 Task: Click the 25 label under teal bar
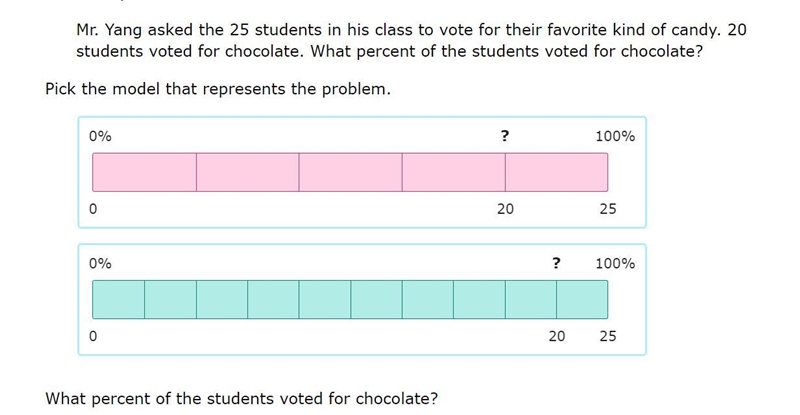(x=608, y=336)
